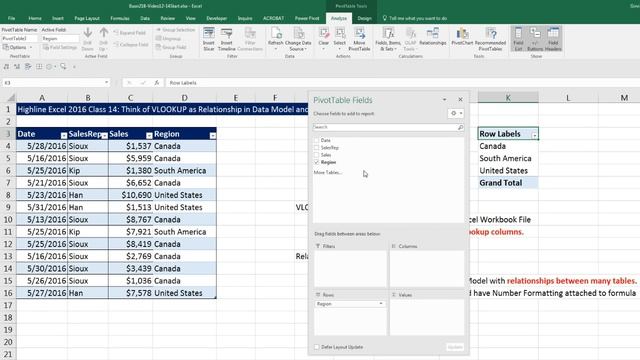The height and width of the screenshot is (360, 640).
Task: Click the Filter Connections icon
Action: point(250,34)
